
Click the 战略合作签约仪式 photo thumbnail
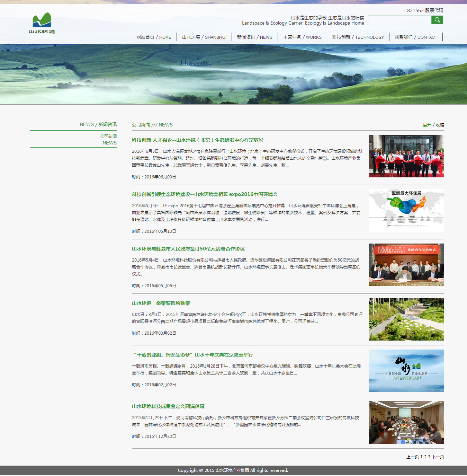pyautogui.click(x=406, y=265)
